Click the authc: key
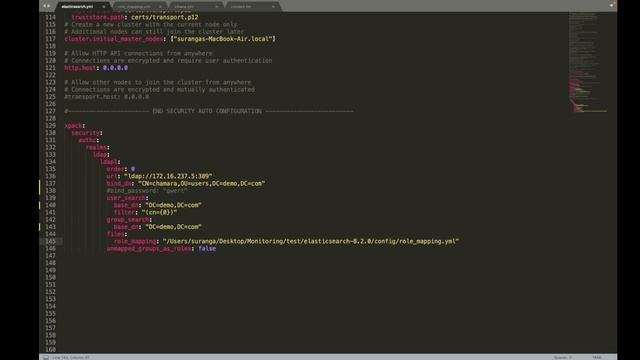 (89, 140)
